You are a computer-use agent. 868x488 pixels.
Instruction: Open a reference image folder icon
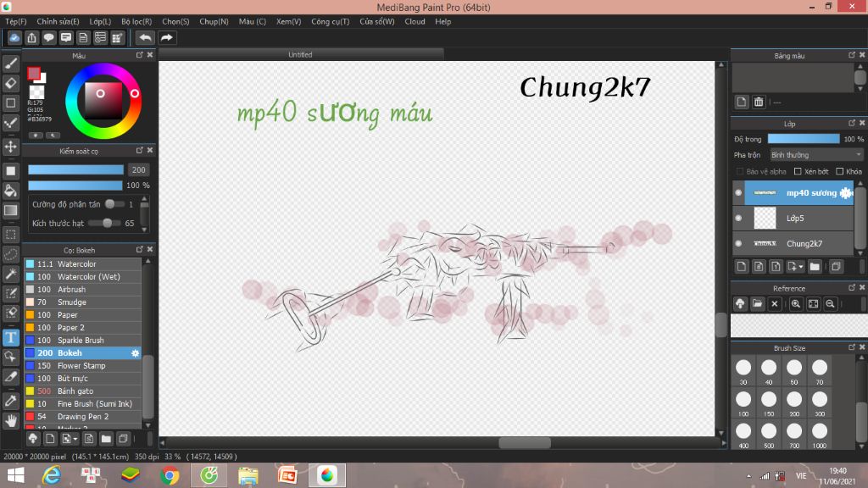(x=757, y=304)
